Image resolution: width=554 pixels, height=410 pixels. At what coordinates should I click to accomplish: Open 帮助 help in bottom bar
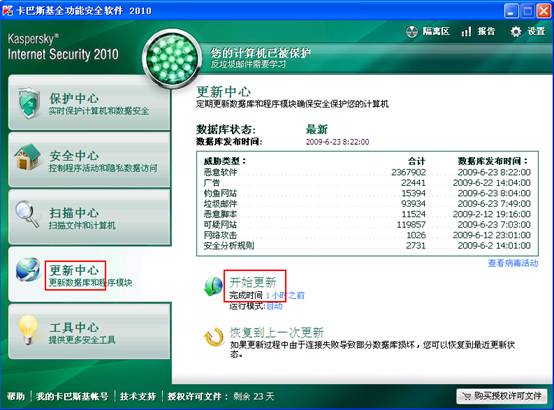(x=16, y=396)
